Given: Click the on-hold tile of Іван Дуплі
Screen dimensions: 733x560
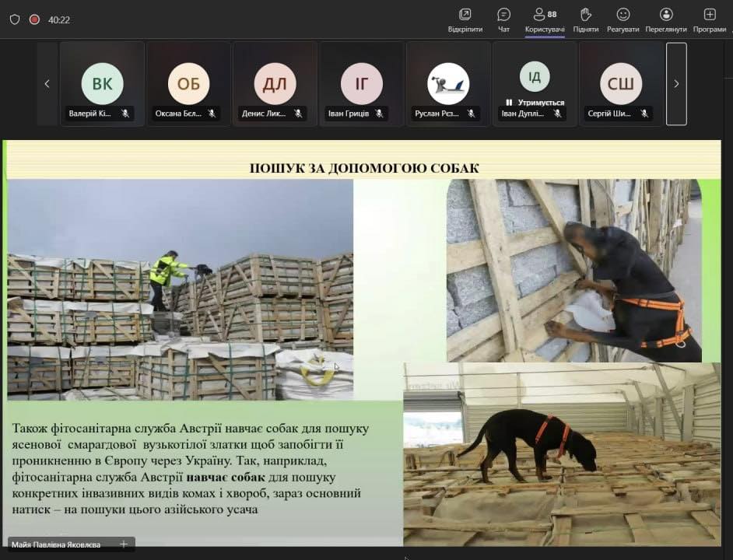Looking at the screenshot, I should tap(535, 82).
